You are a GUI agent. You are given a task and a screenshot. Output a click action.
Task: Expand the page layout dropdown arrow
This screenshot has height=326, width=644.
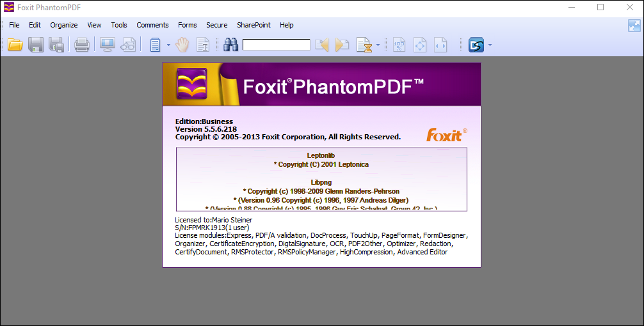point(169,45)
